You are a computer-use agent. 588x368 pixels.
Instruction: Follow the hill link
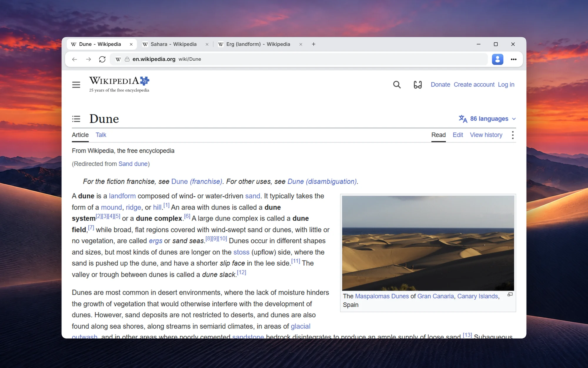pyautogui.click(x=157, y=208)
